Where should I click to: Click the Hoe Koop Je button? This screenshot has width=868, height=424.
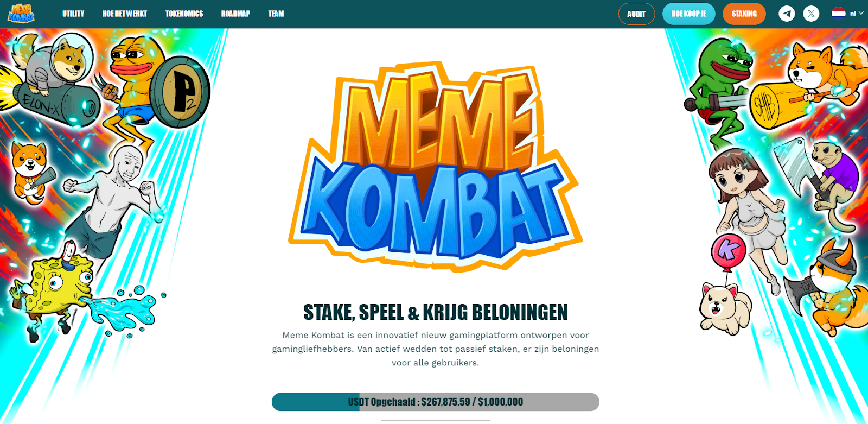pos(689,14)
